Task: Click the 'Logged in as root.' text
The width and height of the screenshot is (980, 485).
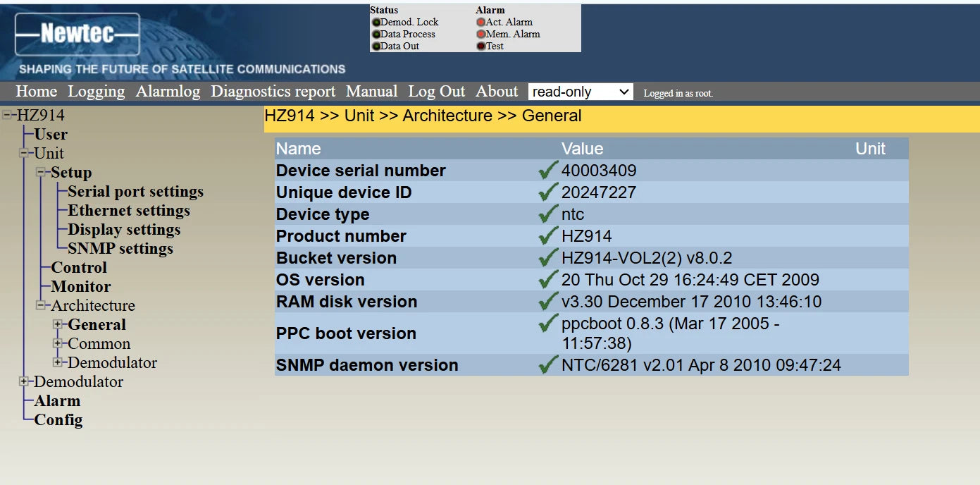Action: tap(678, 93)
